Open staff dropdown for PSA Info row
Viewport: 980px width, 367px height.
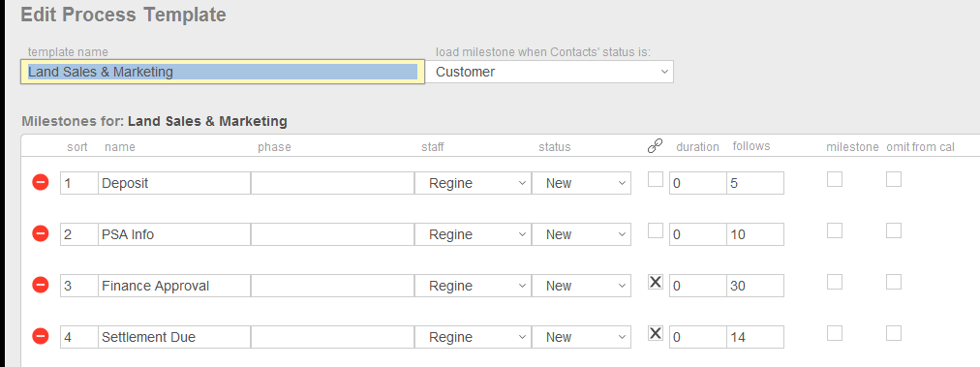(473, 234)
